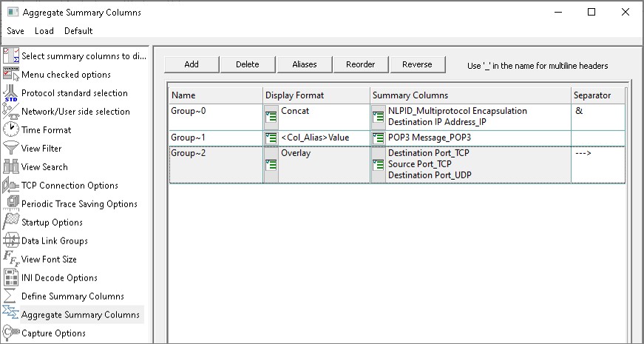This screenshot has width=644, height=344.
Task: Select Menu checked options entry
Action: [66, 75]
